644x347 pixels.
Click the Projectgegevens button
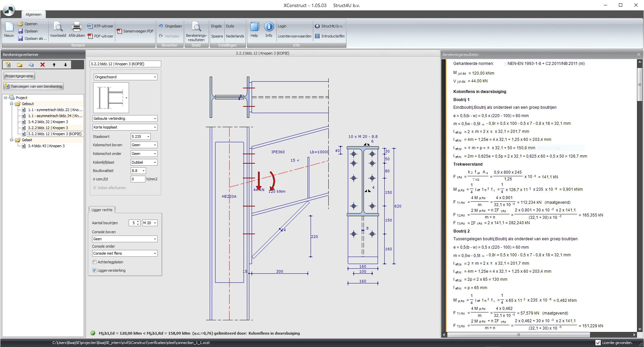19,76
